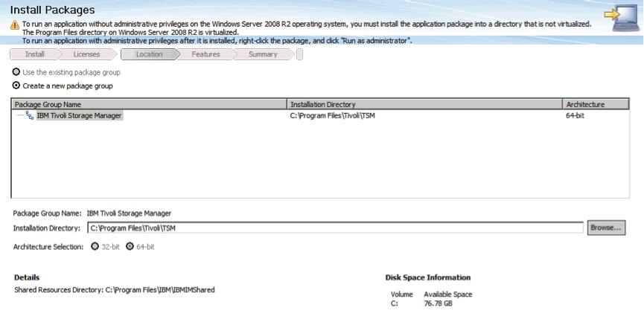
Task: Click the Browse... button
Action: [606, 228]
